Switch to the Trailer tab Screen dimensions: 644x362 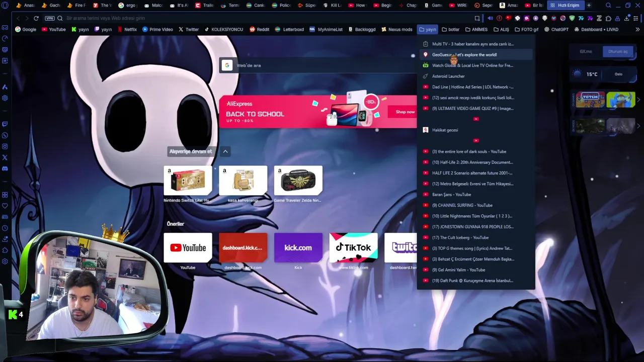204,5
